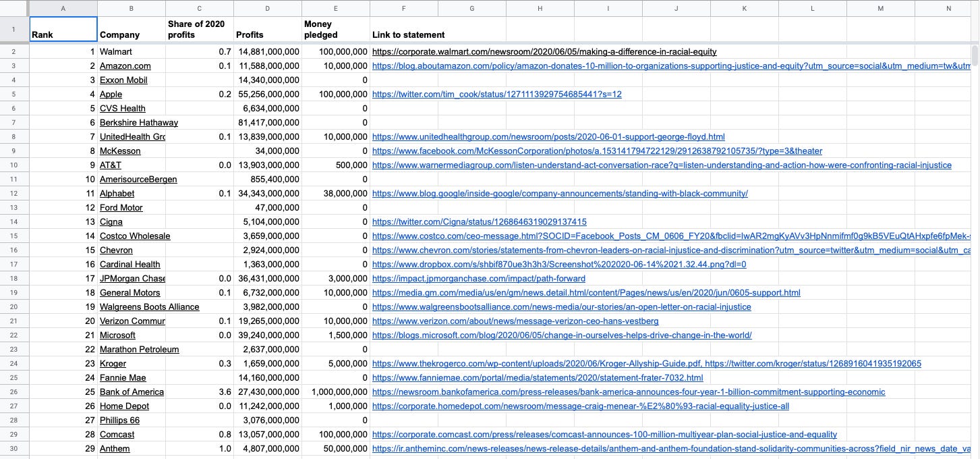Select rank 20 cell for Verizon
Image resolution: width=980 pixels, height=459 pixels.
63,321
